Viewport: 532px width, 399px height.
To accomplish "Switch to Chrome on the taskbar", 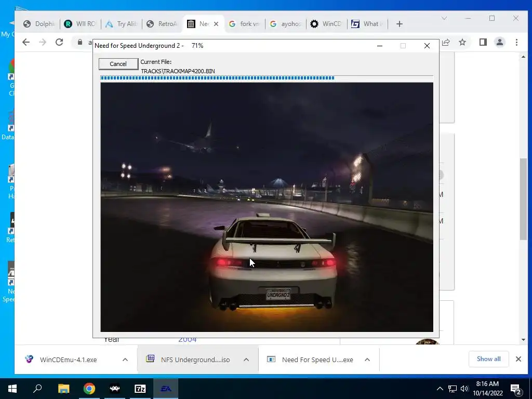I will pos(89,389).
